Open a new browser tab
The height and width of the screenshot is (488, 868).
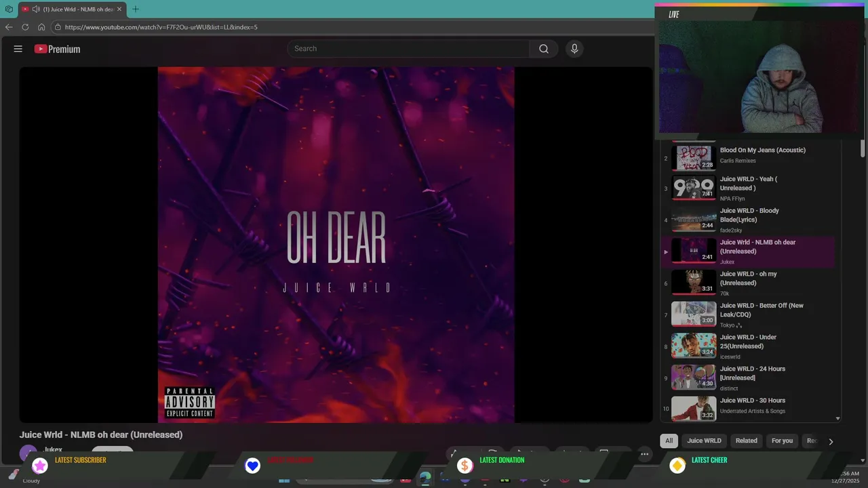(x=135, y=9)
